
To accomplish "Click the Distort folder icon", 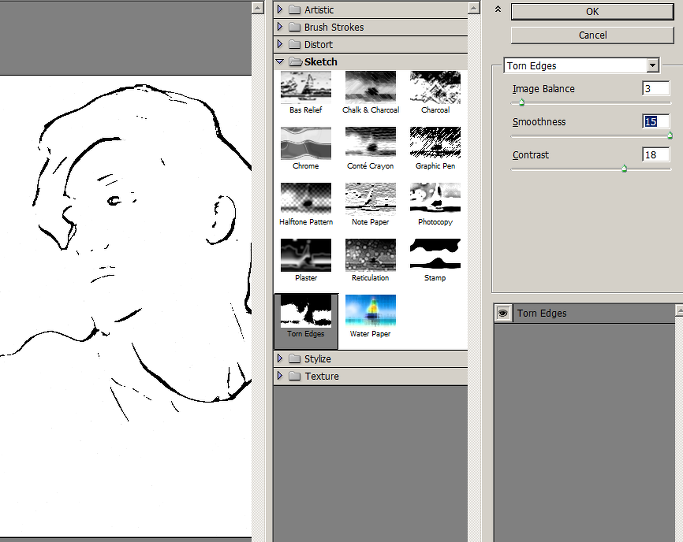I will (x=295, y=44).
